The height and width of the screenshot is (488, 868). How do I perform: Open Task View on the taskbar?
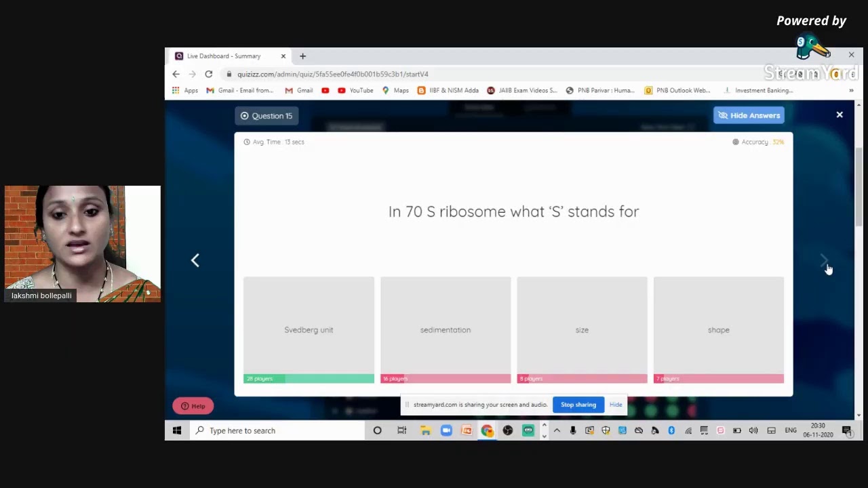402,430
